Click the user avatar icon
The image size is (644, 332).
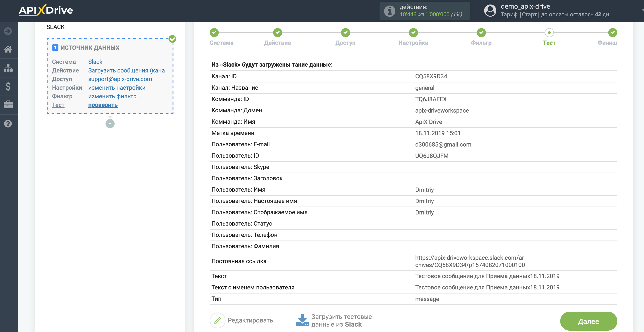[490, 11]
